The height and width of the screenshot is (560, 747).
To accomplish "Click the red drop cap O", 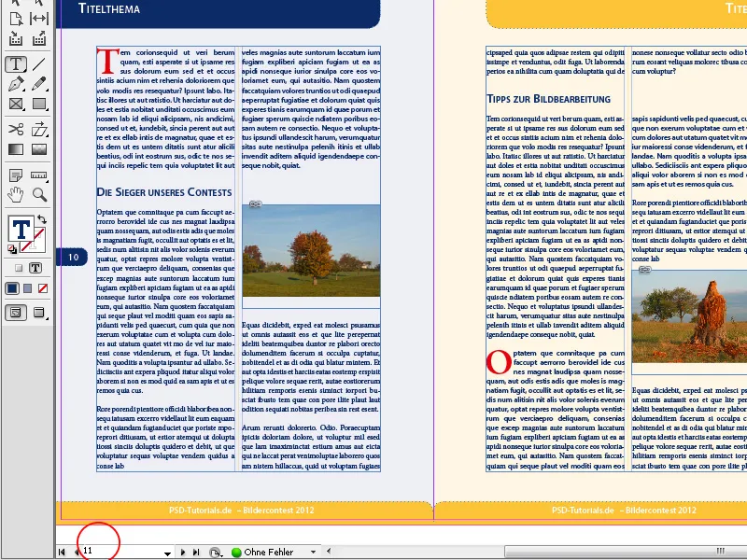I will click(x=499, y=362).
